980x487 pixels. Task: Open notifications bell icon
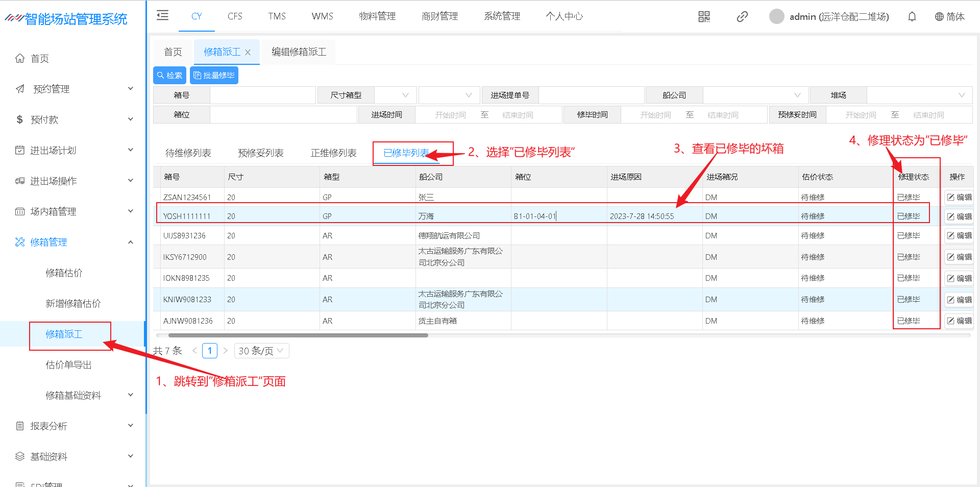click(x=912, y=17)
